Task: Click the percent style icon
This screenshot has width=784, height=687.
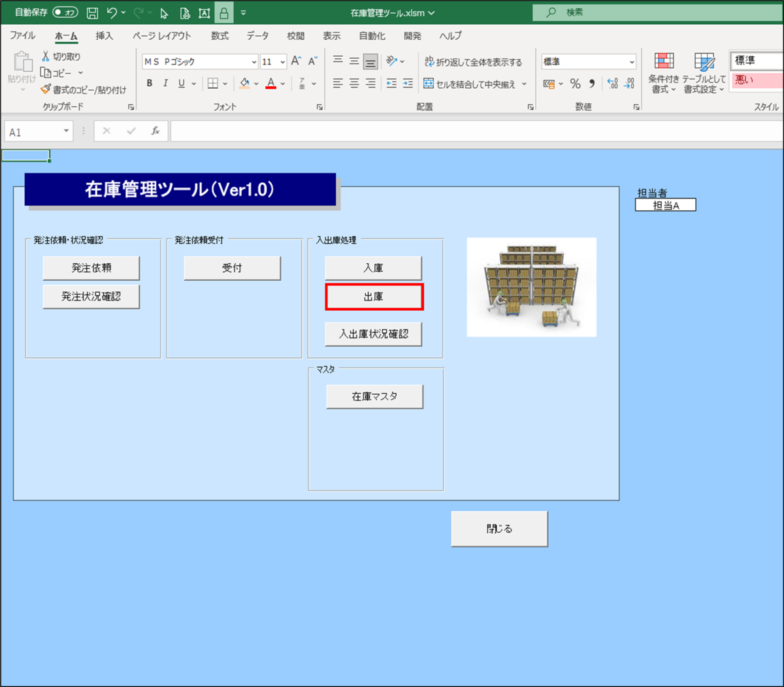Action: pyautogui.click(x=575, y=83)
